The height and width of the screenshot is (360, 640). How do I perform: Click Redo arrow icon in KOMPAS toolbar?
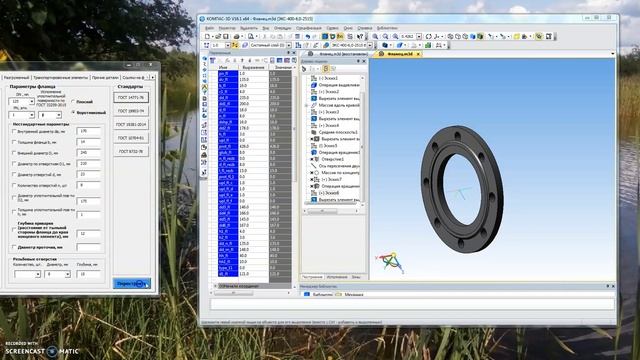coord(315,37)
